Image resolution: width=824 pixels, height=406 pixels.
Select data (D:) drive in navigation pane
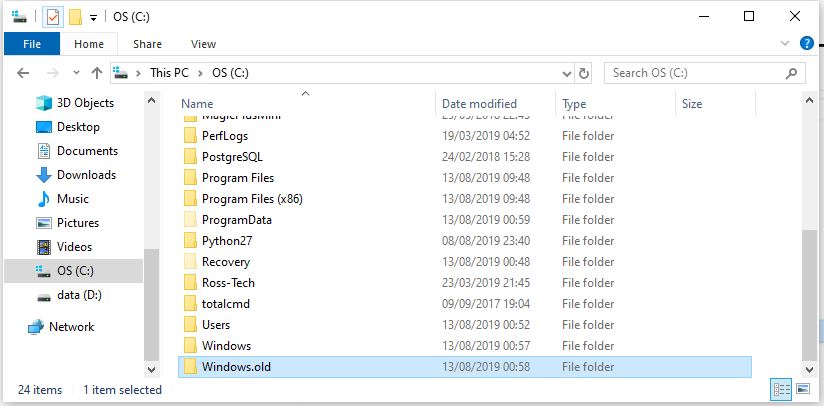pyautogui.click(x=68, y=295)
